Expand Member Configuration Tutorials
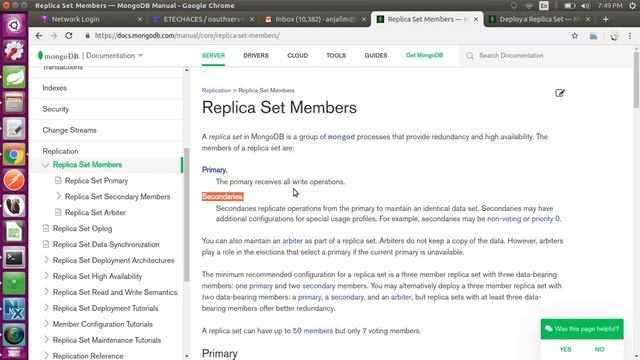The image size is (640, 360). 46,324
